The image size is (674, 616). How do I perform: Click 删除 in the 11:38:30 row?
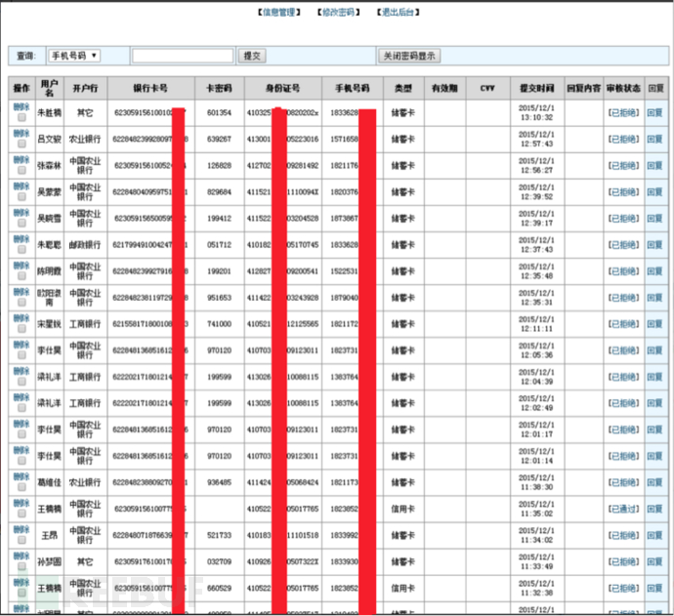tap(21, 476)
